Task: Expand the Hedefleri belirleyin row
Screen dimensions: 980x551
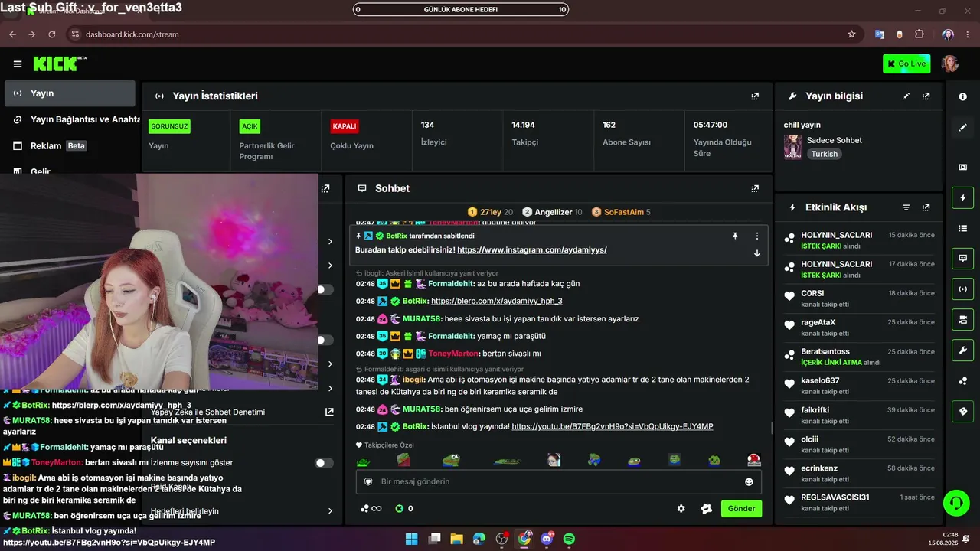Action: pyautogui.click(x=242, y=511)
